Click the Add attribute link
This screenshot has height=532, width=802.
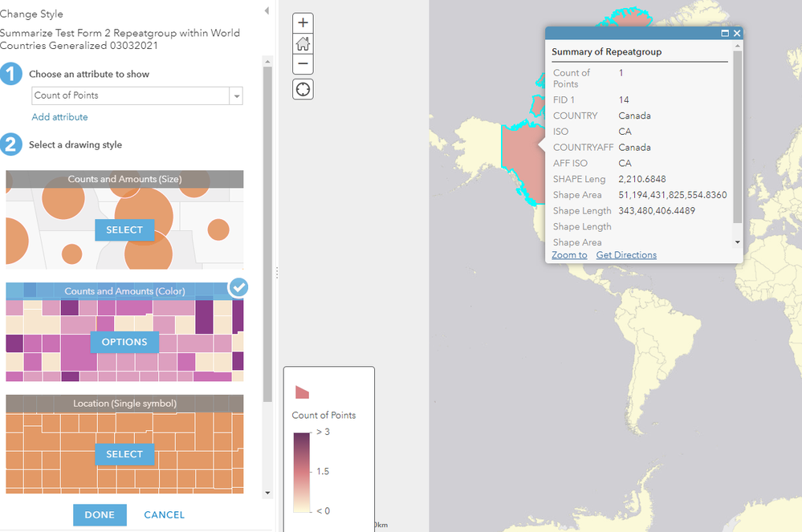coord(60,117)
